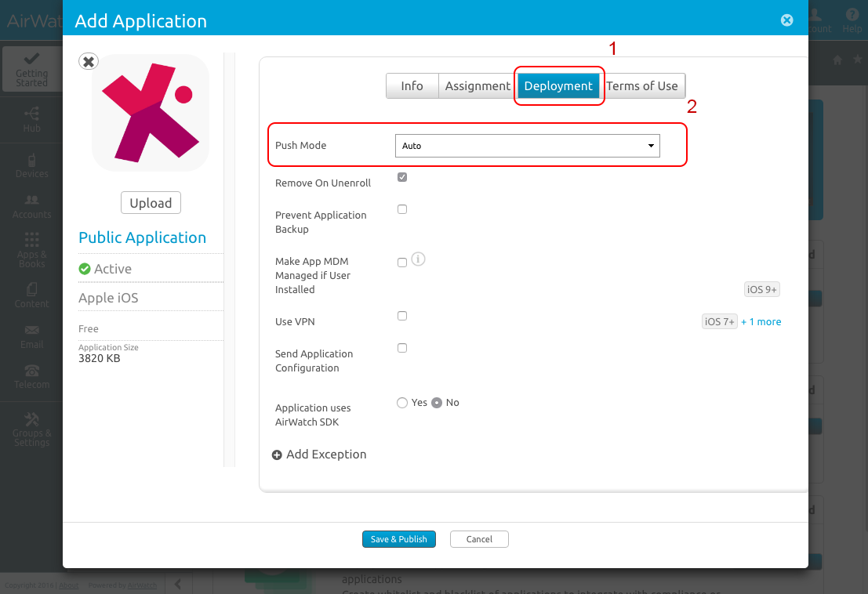Image resolution: width=868 pixels, height=594 pixels.
Task: Click the Push Mode label
Action: click(300, 146)
